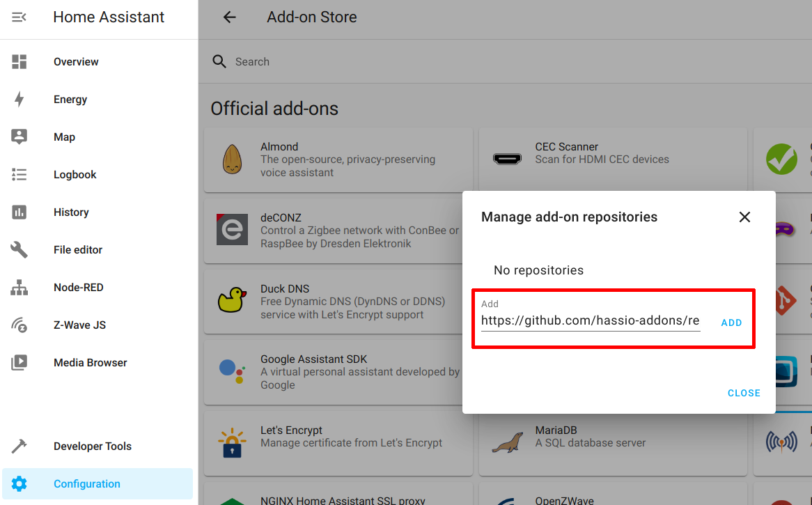
Task: Open the Logbook menu item
Action: click(97, 175)
